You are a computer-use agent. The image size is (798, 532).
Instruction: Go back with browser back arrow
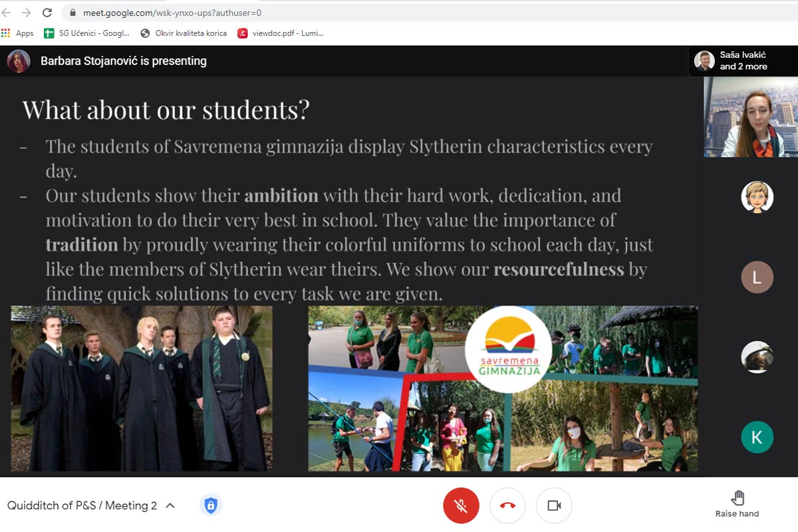tap(6, 13)
